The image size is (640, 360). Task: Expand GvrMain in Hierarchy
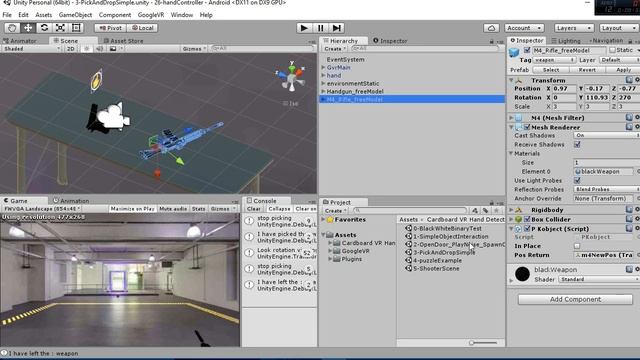(323, 67)
